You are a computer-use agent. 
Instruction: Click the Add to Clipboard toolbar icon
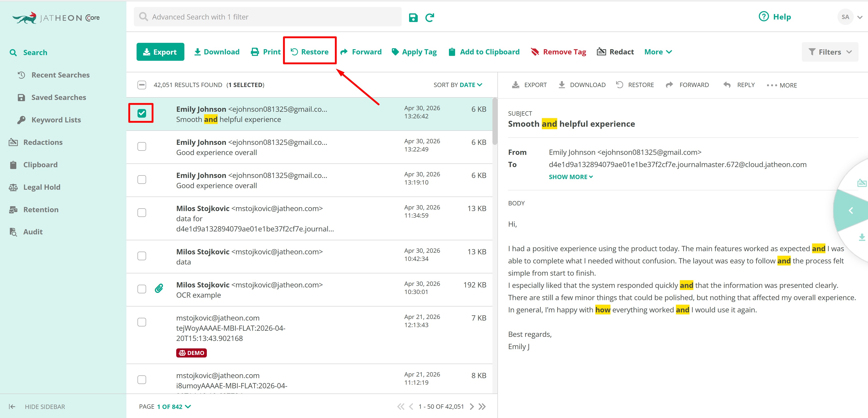452,52
